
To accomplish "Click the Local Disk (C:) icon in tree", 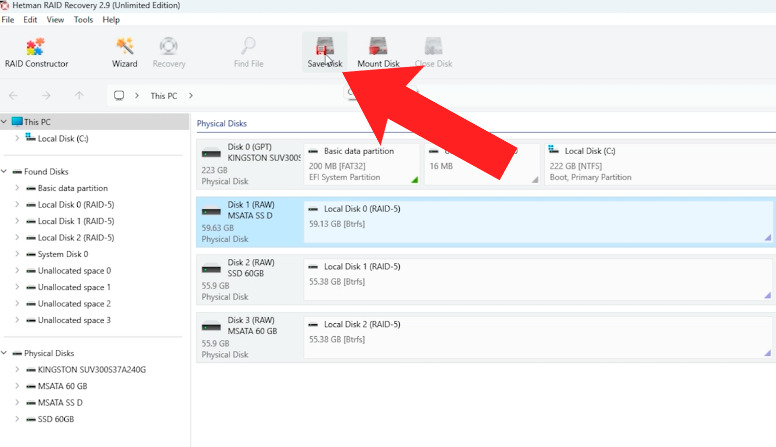I will coord(30,137).
